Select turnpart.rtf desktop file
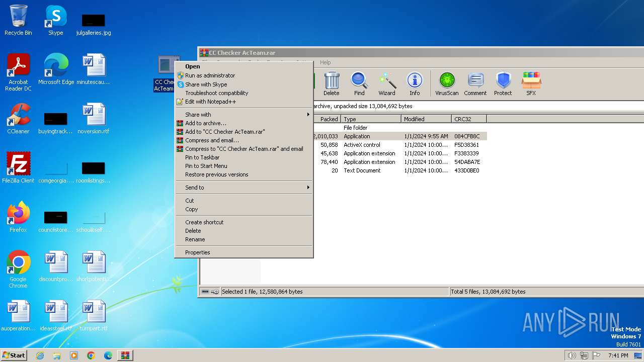The height and width of the screenshot is (362, 644). [94, 316]
